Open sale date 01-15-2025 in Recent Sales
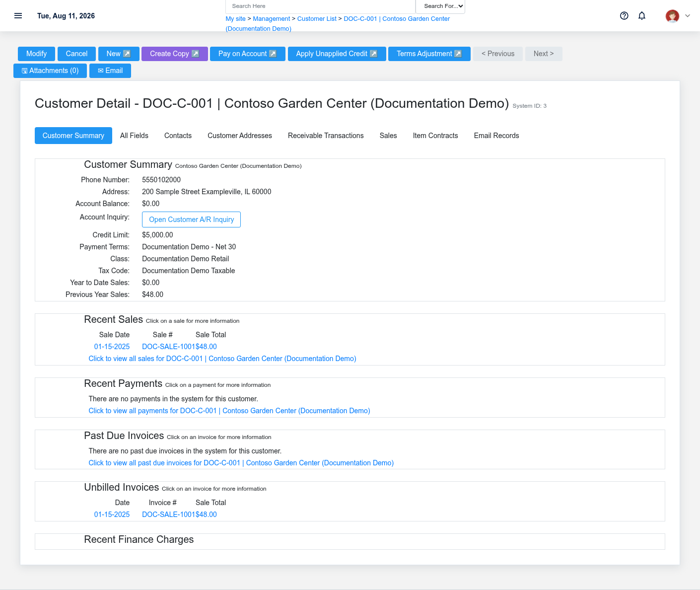 pos(112,347)
